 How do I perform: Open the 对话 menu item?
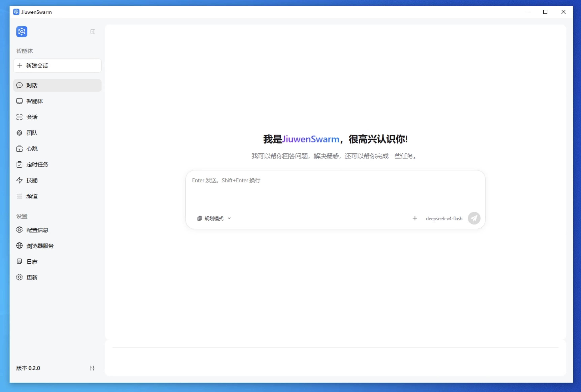click(57, 85)
